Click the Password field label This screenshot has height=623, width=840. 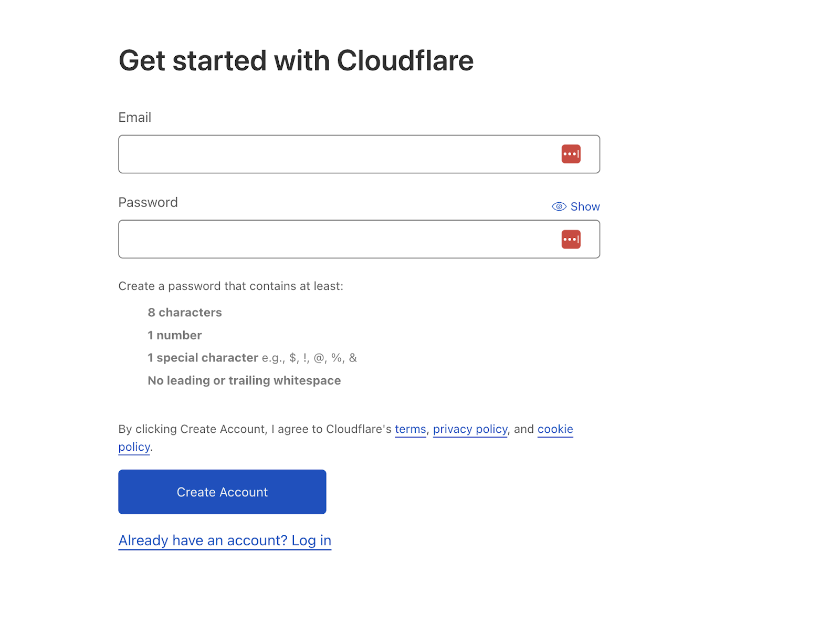(x=148, y=202)
